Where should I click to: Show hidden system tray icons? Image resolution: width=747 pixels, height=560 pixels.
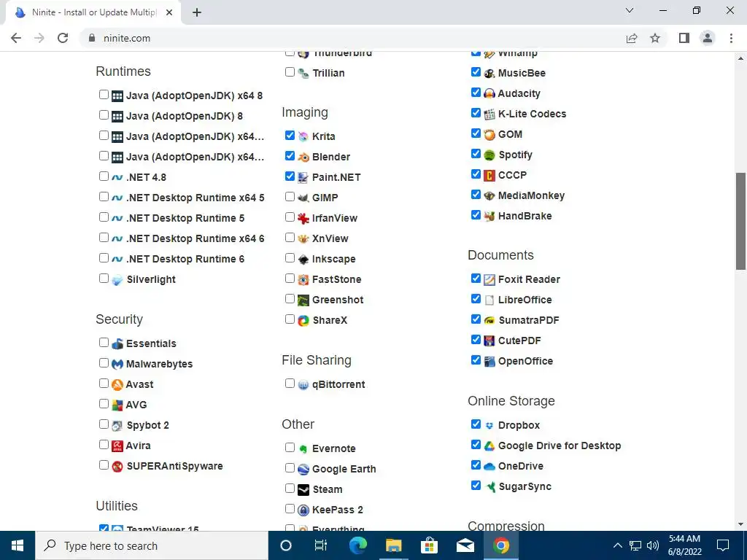(617, 545)
